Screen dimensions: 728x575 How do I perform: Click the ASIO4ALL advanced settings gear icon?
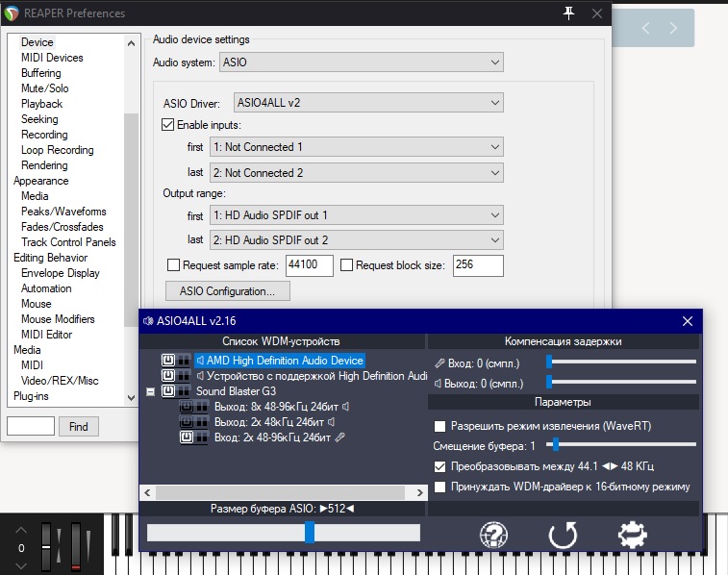tap(633, 535)
